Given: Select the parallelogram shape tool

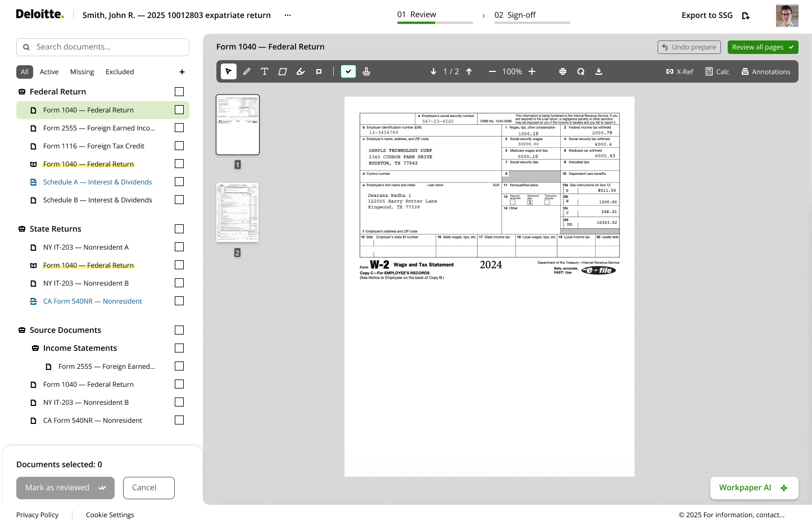Looking at the screenshot, I should [x=283, y=71].
